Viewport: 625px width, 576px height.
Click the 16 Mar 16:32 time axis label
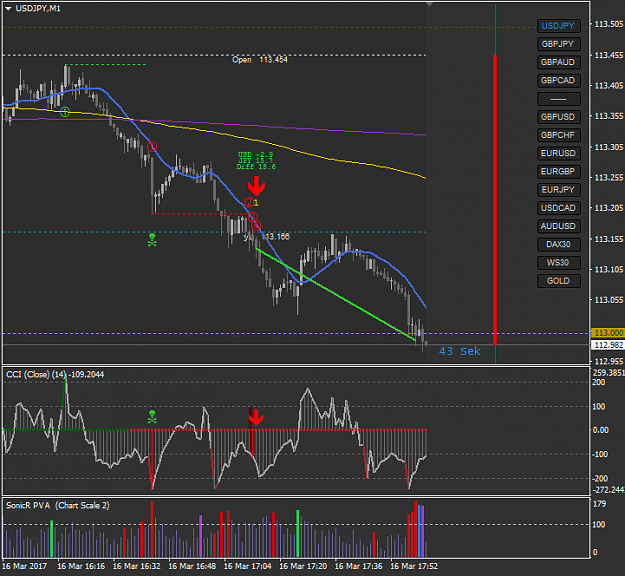137,566
